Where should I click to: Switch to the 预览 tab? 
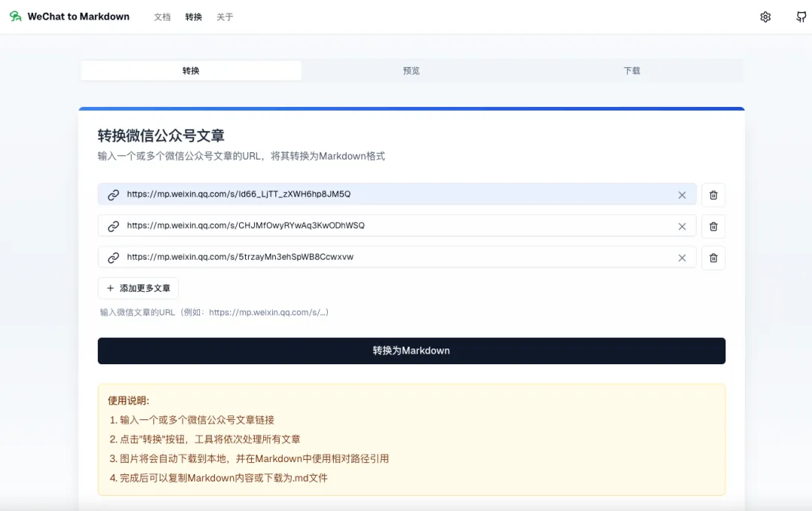click(x=411, y=71)
